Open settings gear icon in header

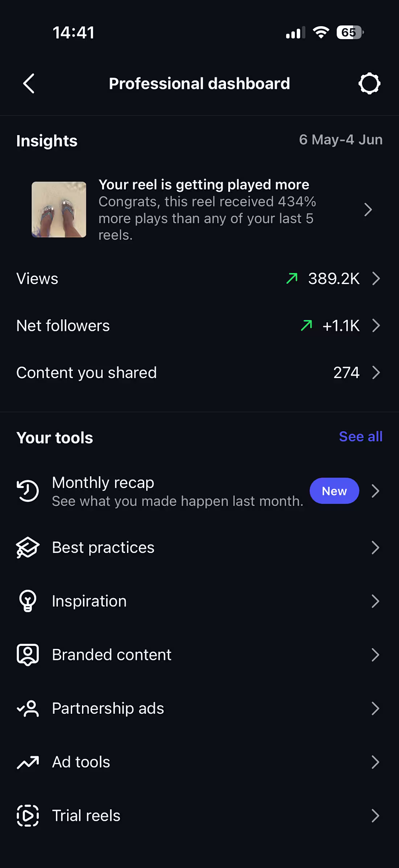pos(369,83)
